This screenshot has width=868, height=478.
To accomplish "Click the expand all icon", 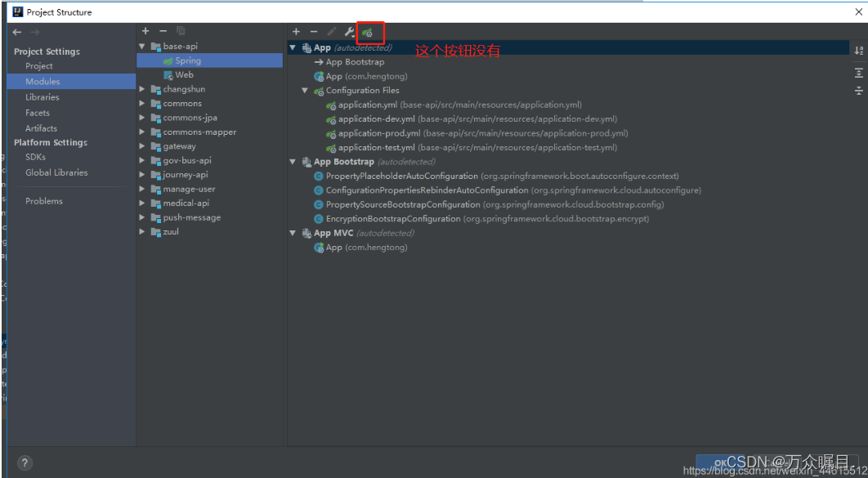I will point(858,73).
